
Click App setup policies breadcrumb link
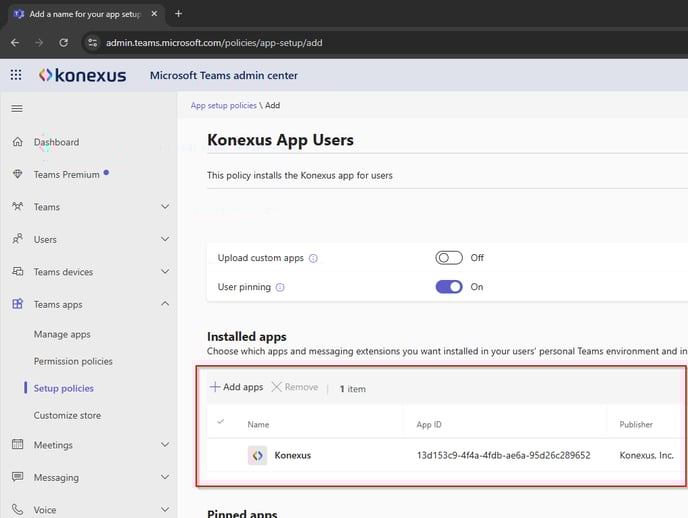[223, 105]
